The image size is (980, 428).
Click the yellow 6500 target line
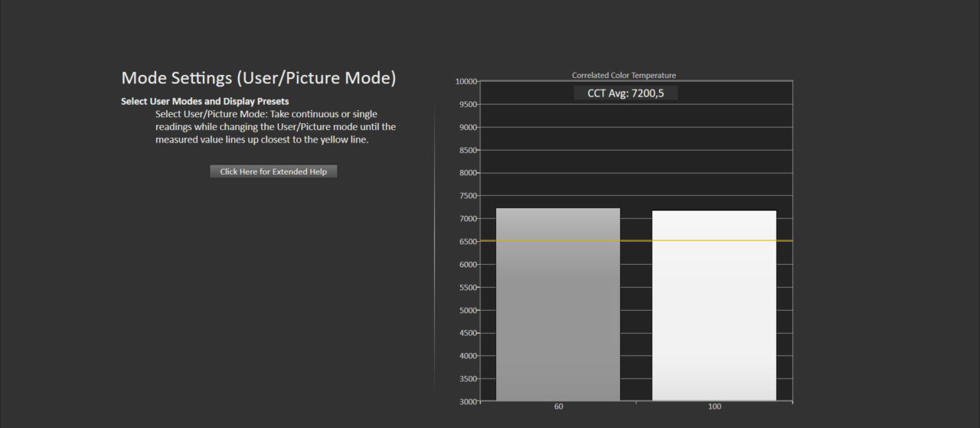pos(636,240)
